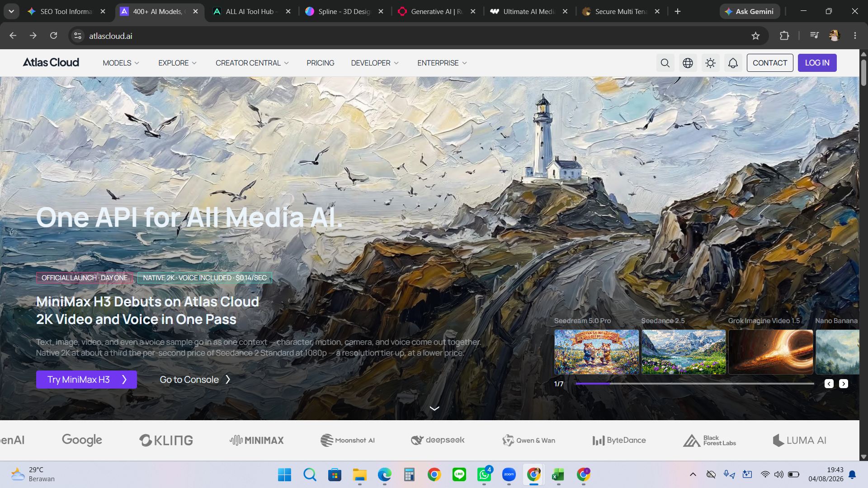
Task: Switch to the Ultimate AI Media tab
Action: point(529,11)
